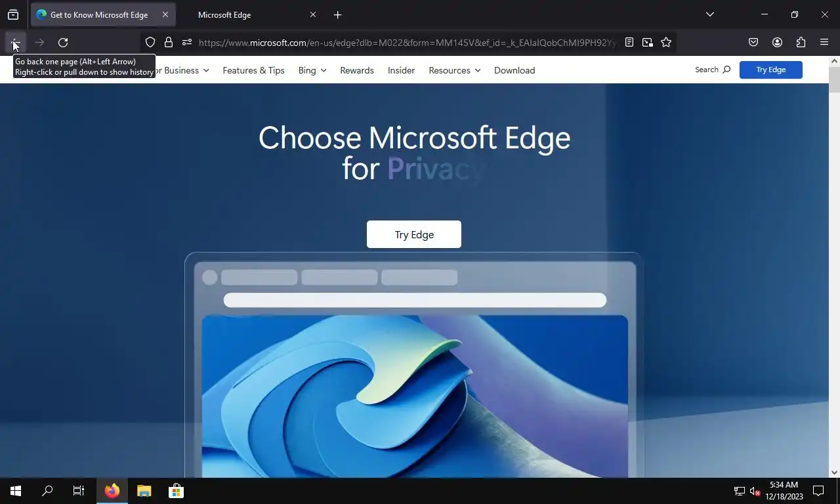This screenshot has width=840, height=504.
Task: Click white Try Edge hero button
Action: [414, 234]
